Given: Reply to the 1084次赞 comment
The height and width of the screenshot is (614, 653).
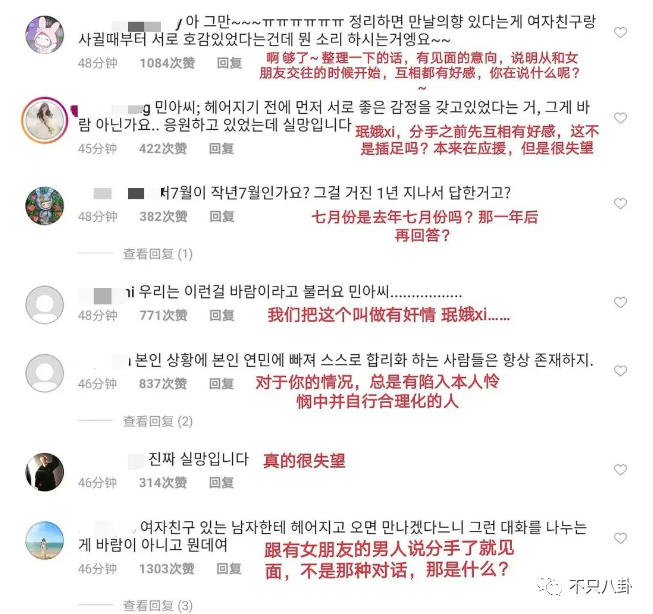Looking at the screenshot, I should coord(229,63).
